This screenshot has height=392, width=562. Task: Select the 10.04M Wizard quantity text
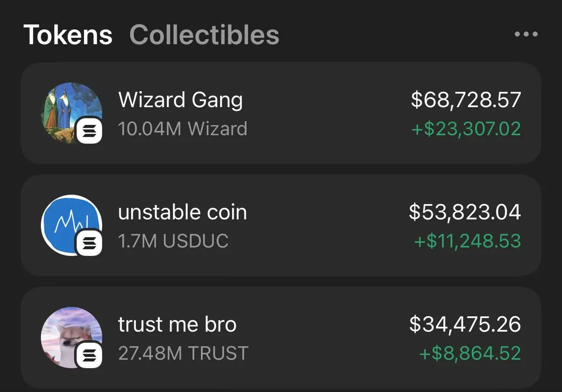point(183,129)
